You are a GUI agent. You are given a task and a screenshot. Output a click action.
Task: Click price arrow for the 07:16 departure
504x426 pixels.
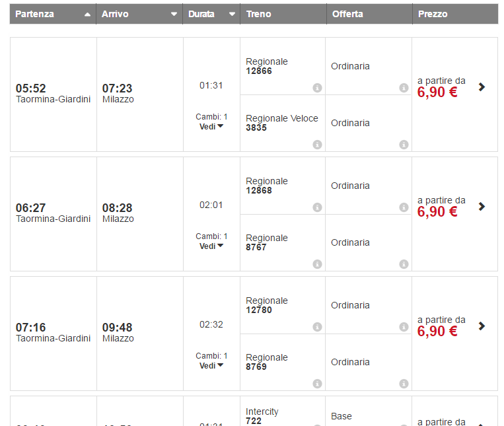click(x=482, y=326)
